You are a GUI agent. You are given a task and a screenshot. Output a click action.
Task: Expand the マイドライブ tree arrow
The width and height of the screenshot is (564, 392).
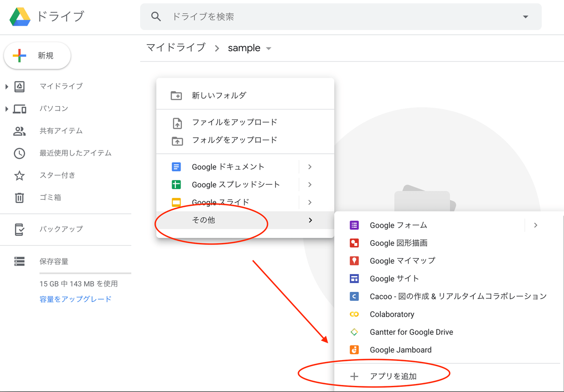(7, 86)
